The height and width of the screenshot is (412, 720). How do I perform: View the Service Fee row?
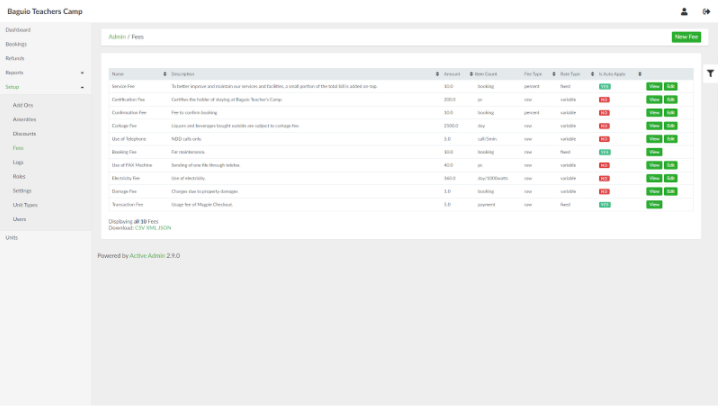click(x=653, y=87)
